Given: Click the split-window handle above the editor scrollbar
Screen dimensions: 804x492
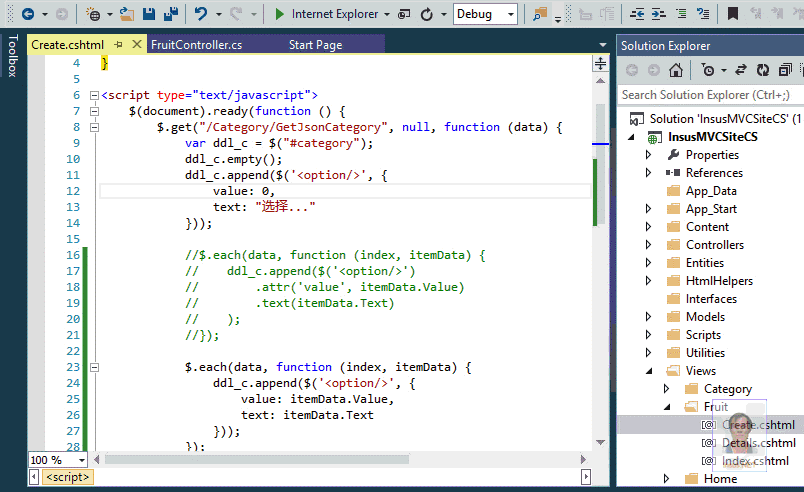Looking at the screenshot, I should 600,64.
